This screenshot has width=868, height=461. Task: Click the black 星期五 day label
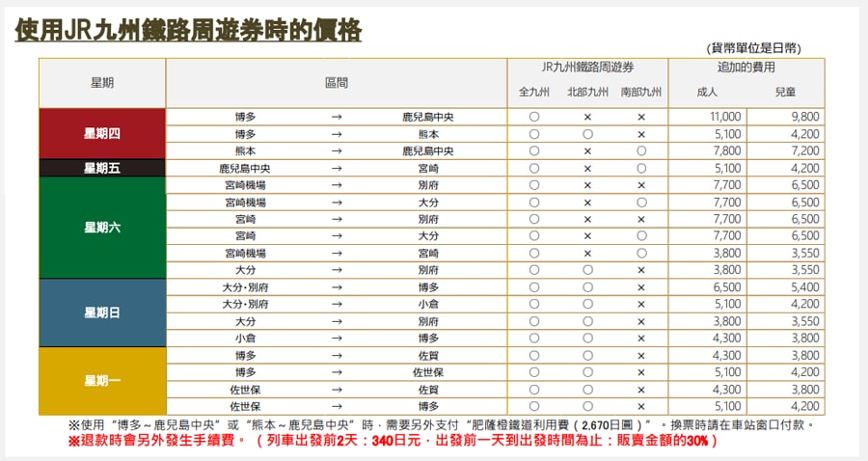click(x=102, y=168)
